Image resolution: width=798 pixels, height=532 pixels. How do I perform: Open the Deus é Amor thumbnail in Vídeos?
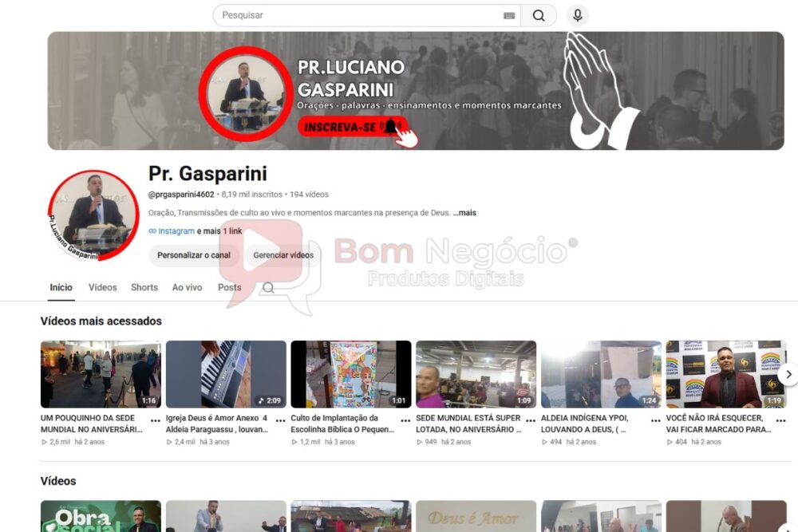(476, 516)
